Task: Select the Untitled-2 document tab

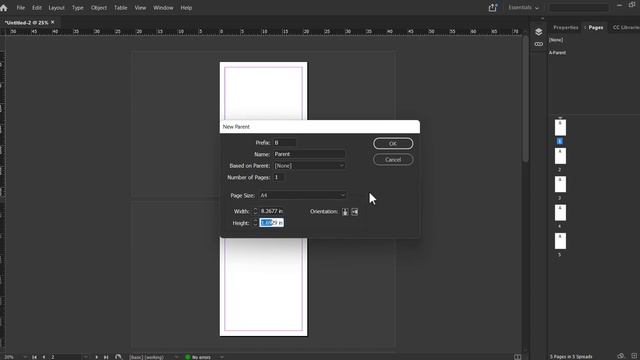Action: click(27, 22)
